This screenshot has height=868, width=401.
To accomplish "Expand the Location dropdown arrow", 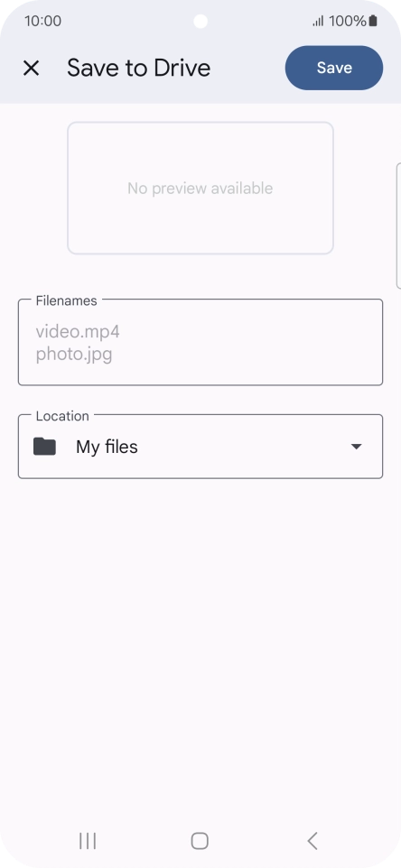I will pos(357,446).
